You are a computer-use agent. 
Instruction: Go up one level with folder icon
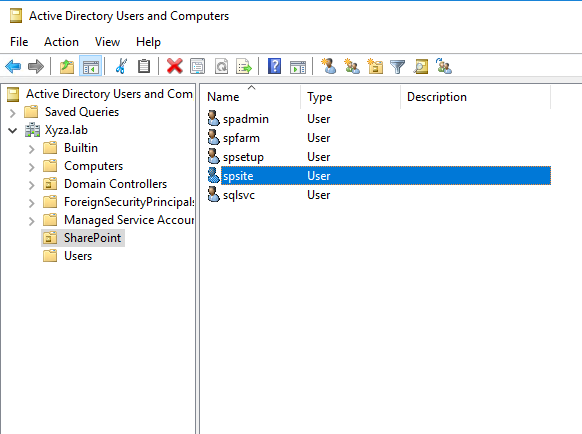[67, 67]
